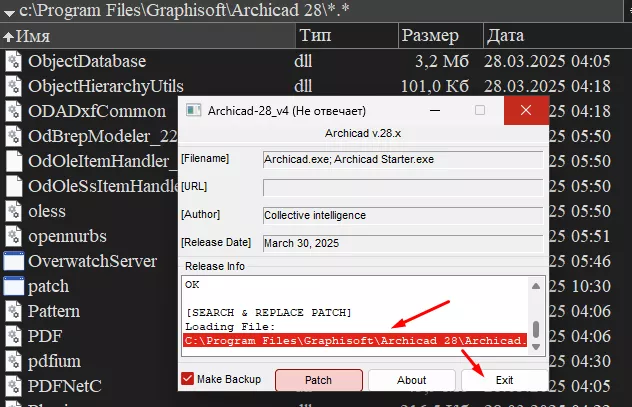
Task: Click the Release Date field March 30, 2025
Action: [403, 243]
